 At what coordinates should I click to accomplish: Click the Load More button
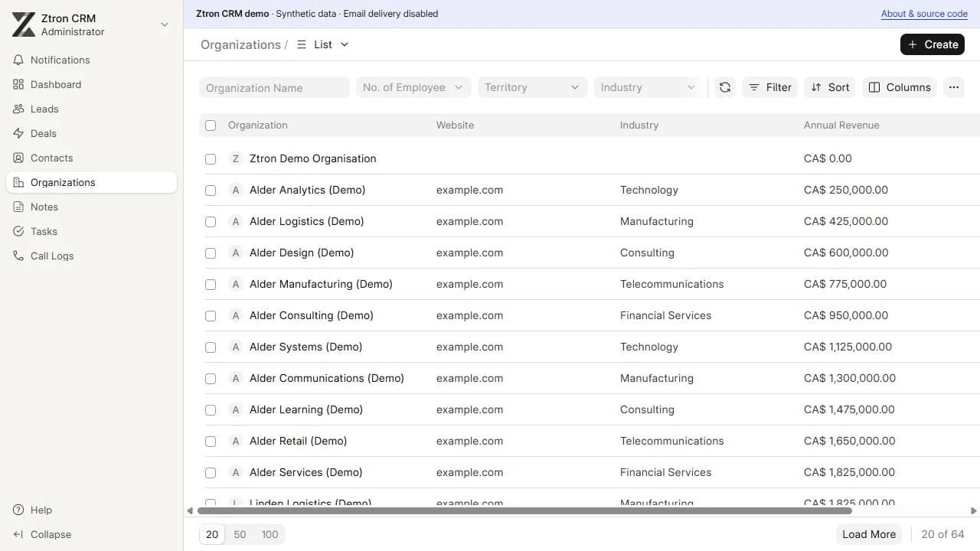[x=869, y=534]
